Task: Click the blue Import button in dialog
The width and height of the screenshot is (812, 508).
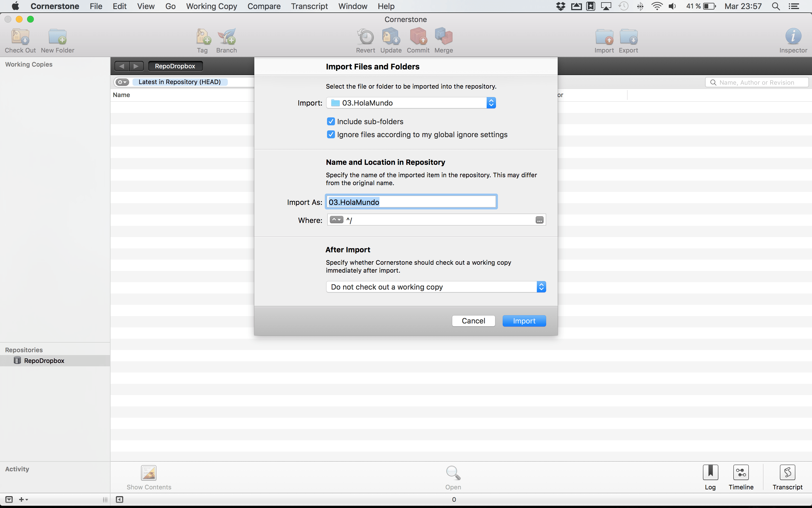Action: tap(524, 321)
